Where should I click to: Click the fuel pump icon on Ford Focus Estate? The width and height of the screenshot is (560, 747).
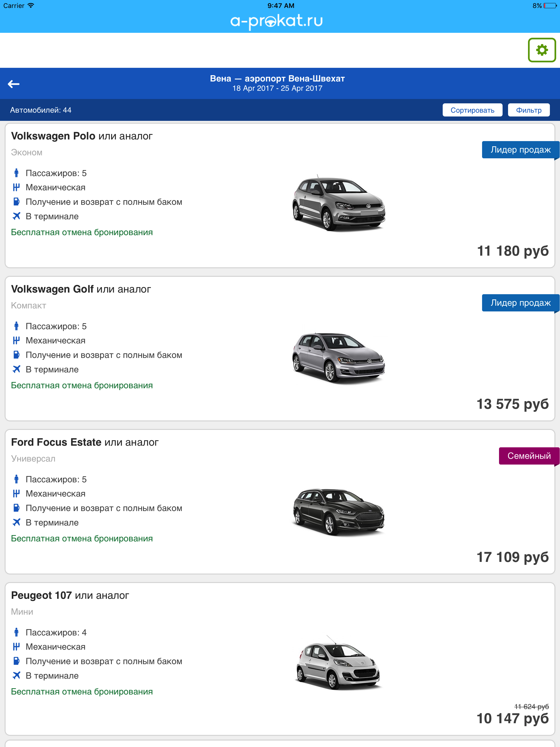coord(16,508)
